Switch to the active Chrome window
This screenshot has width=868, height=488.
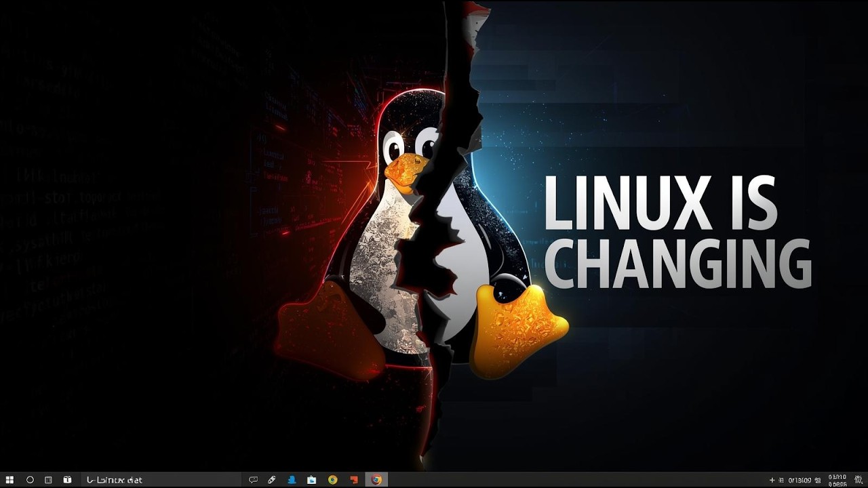(x=376, y=480)
